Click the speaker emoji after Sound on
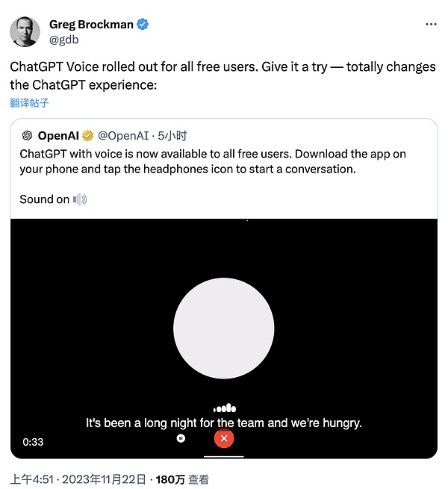This screenshot has width=448, height=489. pos(80,199)
